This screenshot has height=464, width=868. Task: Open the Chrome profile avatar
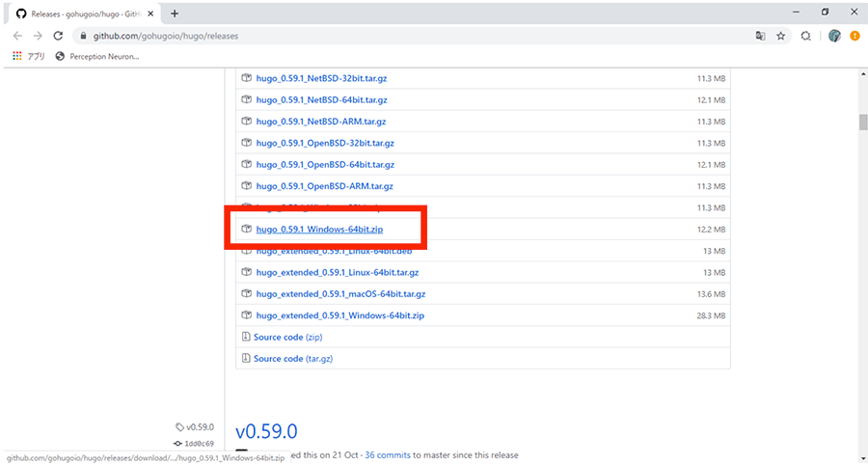tap(834, 36)
